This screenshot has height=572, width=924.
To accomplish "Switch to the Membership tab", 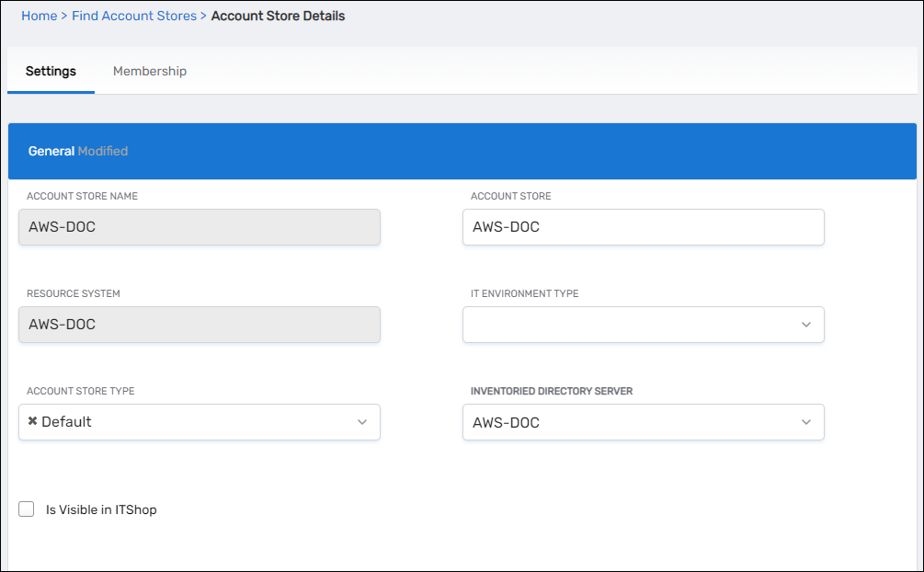I will 150,72.
